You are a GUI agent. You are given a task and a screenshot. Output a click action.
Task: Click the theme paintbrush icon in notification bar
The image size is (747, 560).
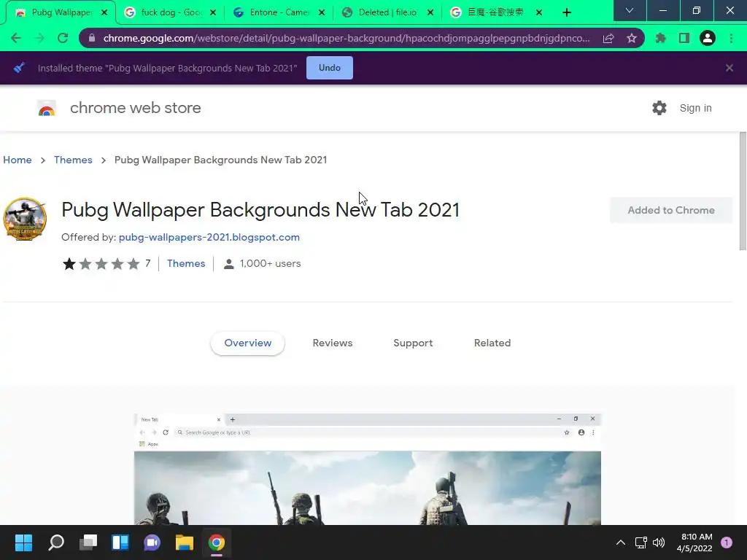tap(19, 68)
